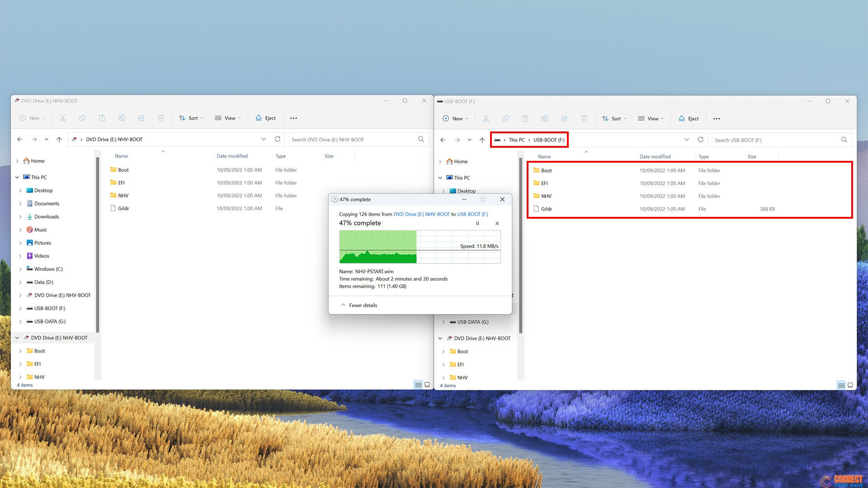This screenshot has height=488, width=868.
Task: Select Pictures in DVD Drive window sidebar
Action: [x=42, y=243]
